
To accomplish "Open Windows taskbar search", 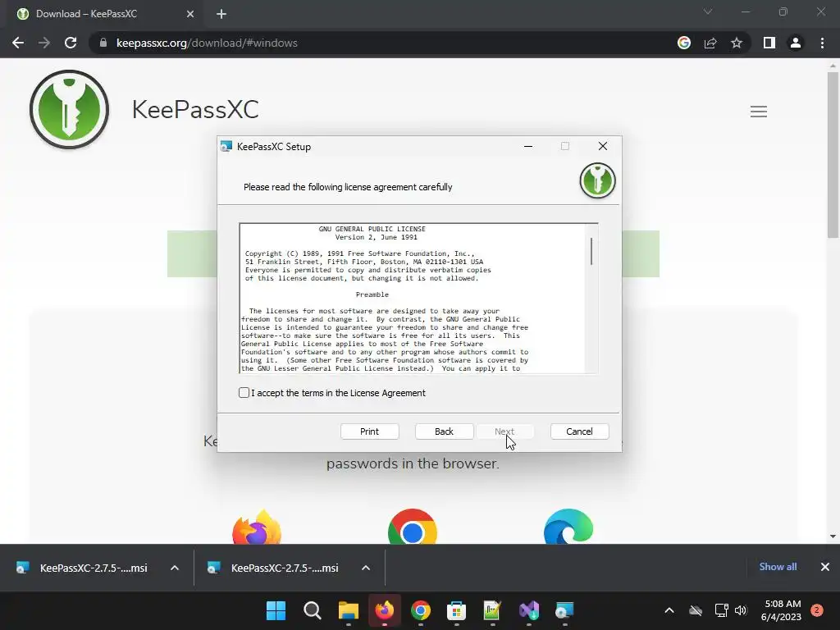I will (x=313, y=610).
